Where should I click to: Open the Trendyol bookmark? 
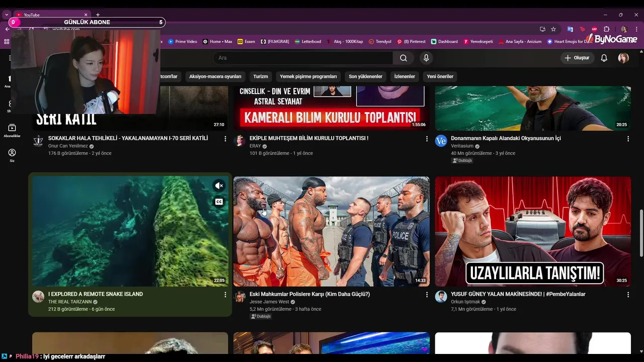tap(380, 42)
